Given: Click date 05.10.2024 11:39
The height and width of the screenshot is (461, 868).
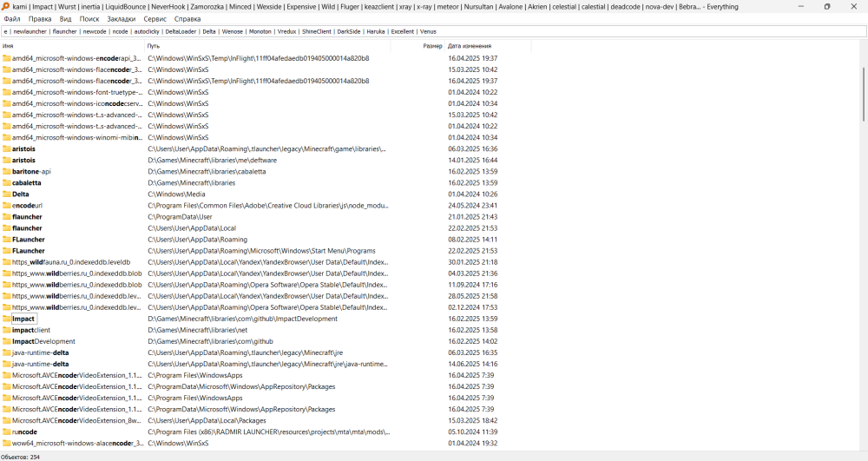Looking at the screenshot, I should [x=473, y=431].
